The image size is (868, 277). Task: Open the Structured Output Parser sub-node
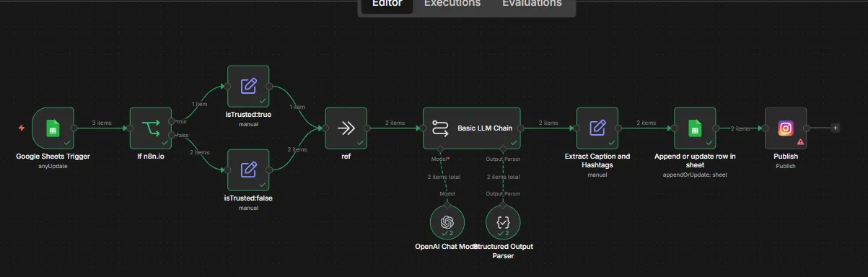(503, 221)
